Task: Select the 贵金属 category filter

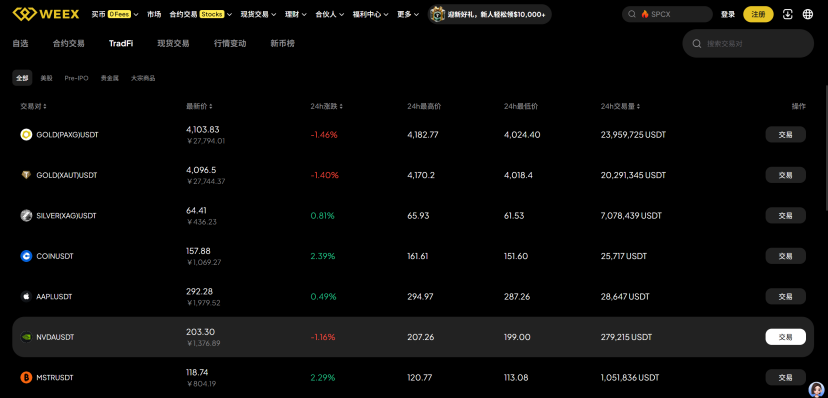Action: (110, 78)
